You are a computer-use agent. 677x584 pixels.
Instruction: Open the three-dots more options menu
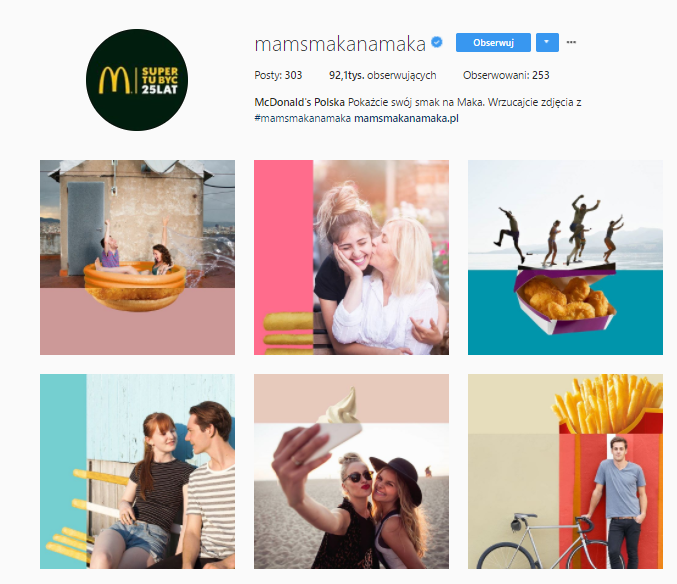pos(571,42)
